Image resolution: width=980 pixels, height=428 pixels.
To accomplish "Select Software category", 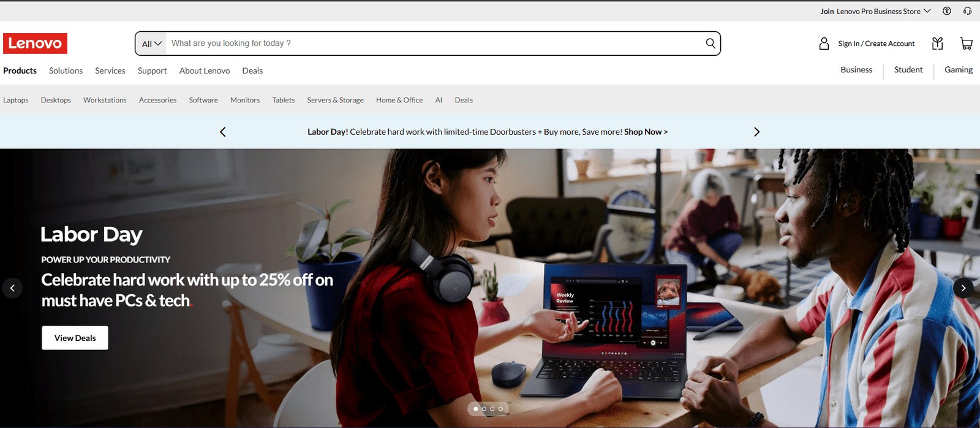I will coord(203,100).
